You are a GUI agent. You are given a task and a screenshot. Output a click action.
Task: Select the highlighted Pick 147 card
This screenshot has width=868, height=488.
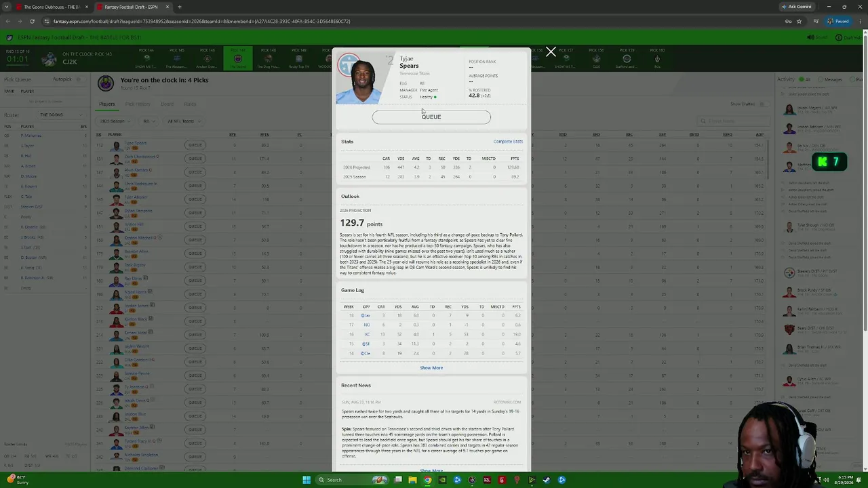tap(237, 58)
